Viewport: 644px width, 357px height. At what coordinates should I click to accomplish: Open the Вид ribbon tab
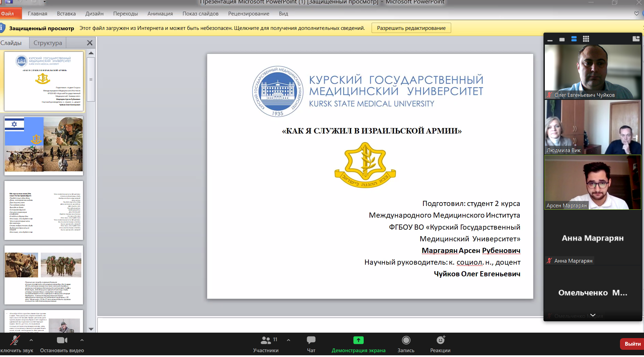283,14
